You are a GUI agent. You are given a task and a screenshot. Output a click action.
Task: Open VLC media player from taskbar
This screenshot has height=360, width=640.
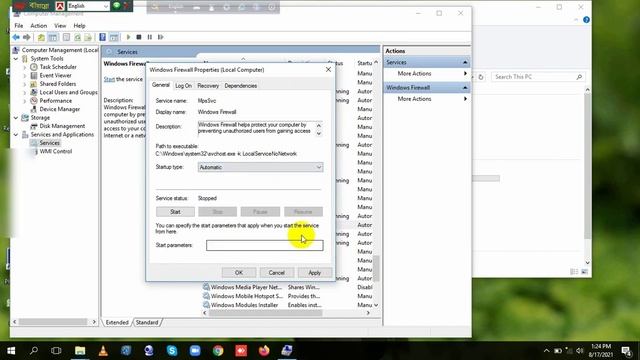(x=103, y=351)
